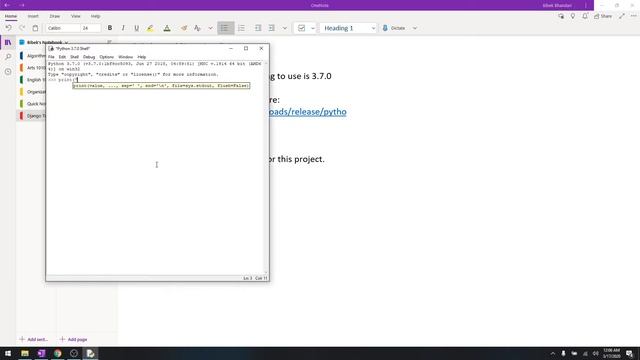Apply the font color swatch

pos(167,28)
